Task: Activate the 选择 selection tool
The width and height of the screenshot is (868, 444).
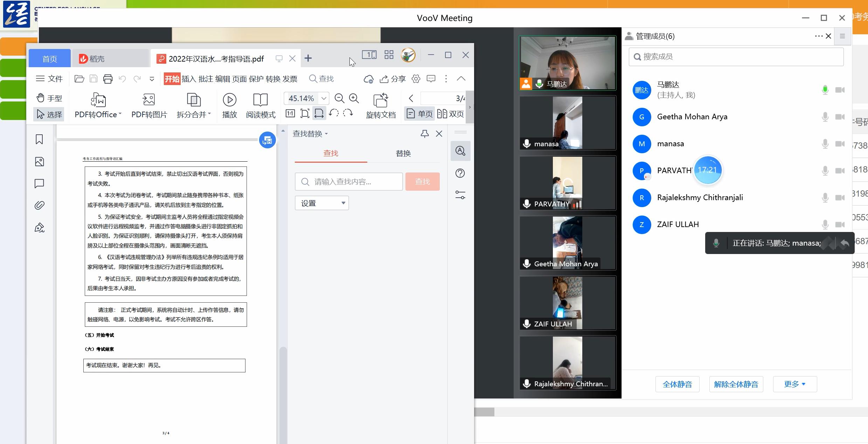Action: click(49, 114)
